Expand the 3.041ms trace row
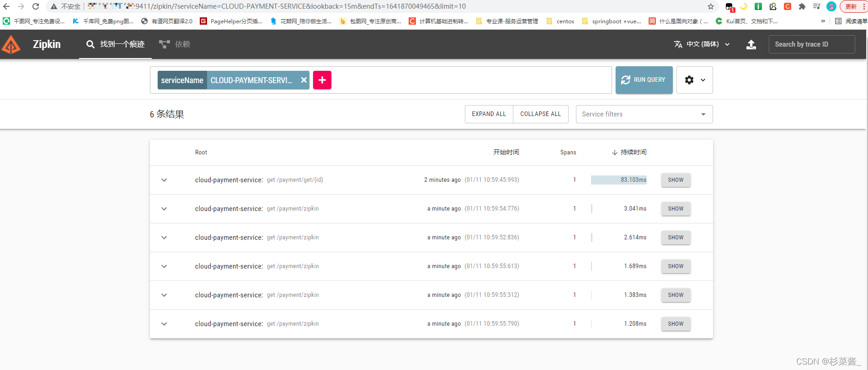The height and width of the screenshot is (370, 868). click(x=164, y=209)
